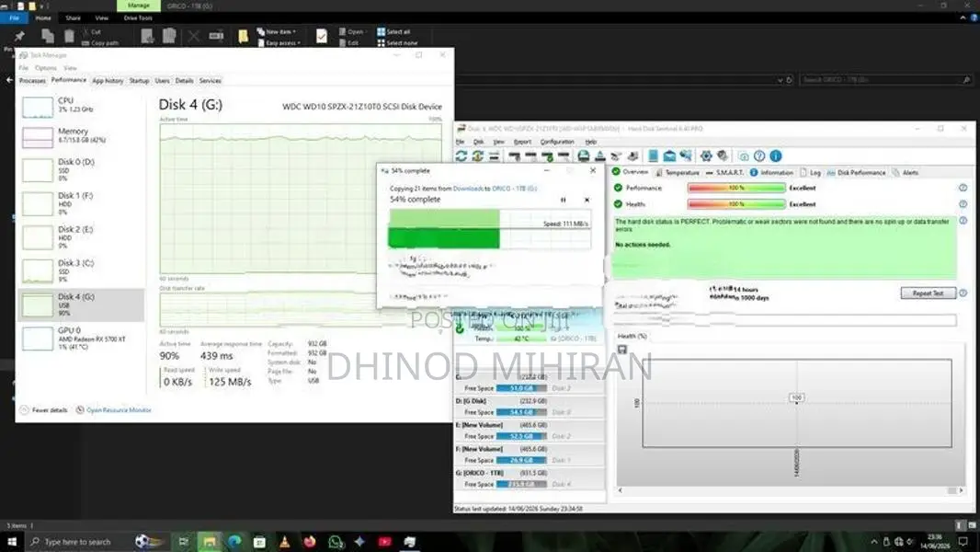Open the Report menu in Hard Disk Sentinel
The width and height of the screenshot is (980, 552).
522,142
